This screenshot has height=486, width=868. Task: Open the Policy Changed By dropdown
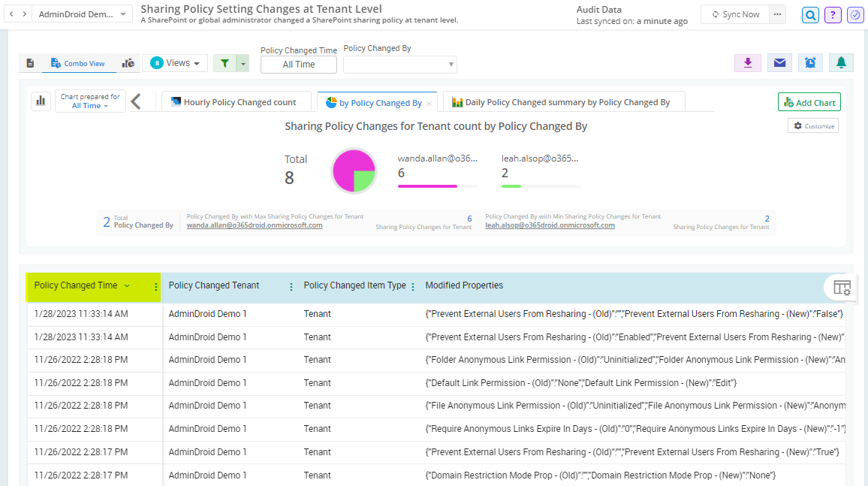pos(399,65)
